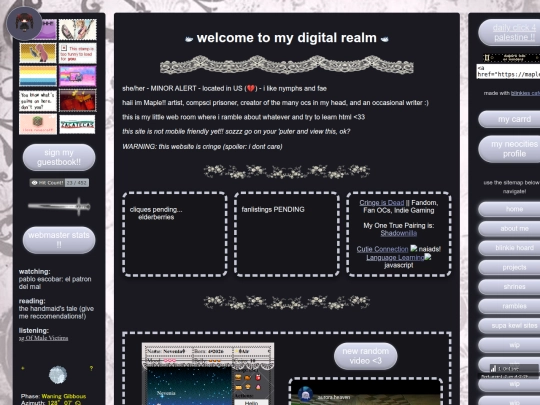
Task: Open the about me page
Action: tap(509, 229)
